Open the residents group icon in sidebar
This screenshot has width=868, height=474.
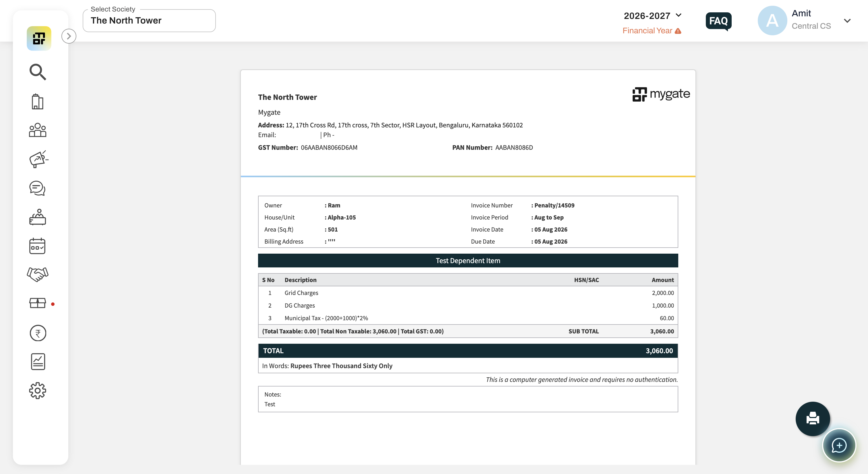pyautogui.click(x=37, y=130)
